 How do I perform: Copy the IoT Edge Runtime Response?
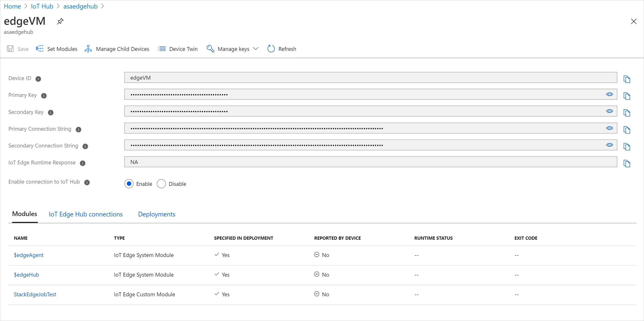coord(626,164)
